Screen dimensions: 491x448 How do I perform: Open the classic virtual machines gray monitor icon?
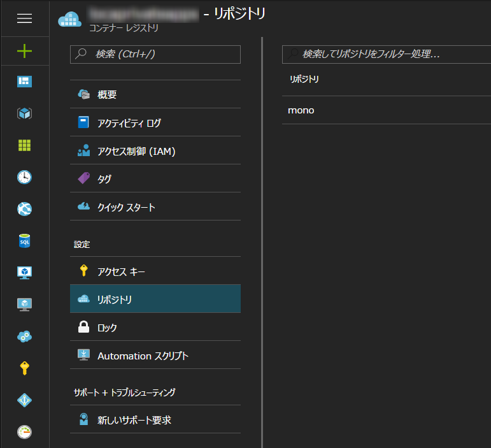pyautogui.click(x=24, y=305)
